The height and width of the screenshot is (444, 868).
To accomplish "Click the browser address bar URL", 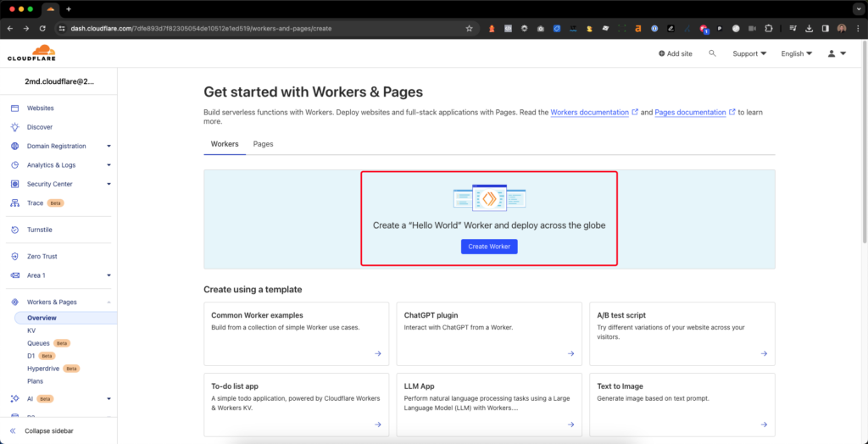I will [x=201, y=28].
